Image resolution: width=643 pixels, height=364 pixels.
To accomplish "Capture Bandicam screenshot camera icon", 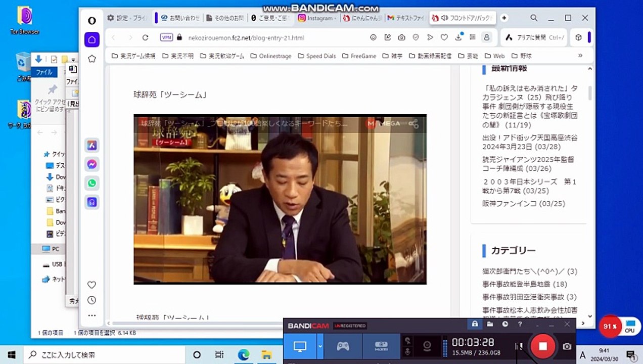I will pyautogui.click(x=567, y=346).
